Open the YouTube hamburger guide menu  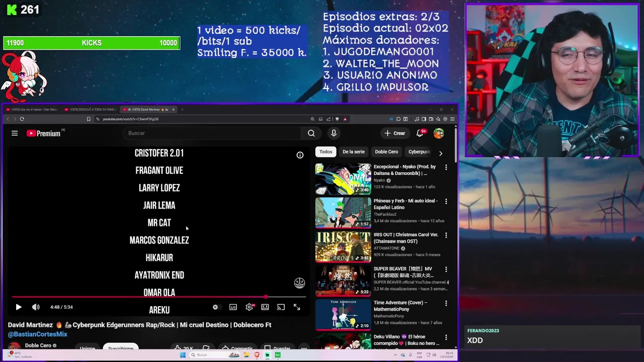pyautogui.click(x=15, y=133)
